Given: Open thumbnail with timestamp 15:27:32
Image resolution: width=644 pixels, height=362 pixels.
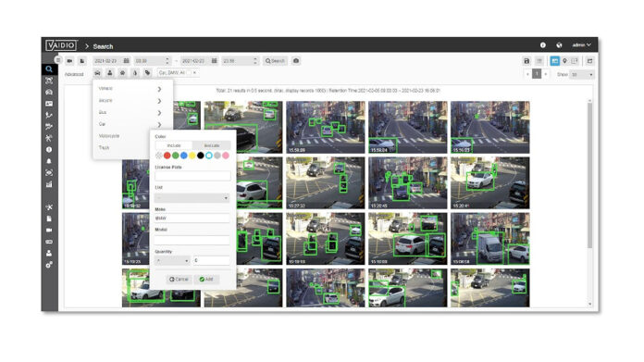Looking at the screenshot, I should [x=326, y=182].
